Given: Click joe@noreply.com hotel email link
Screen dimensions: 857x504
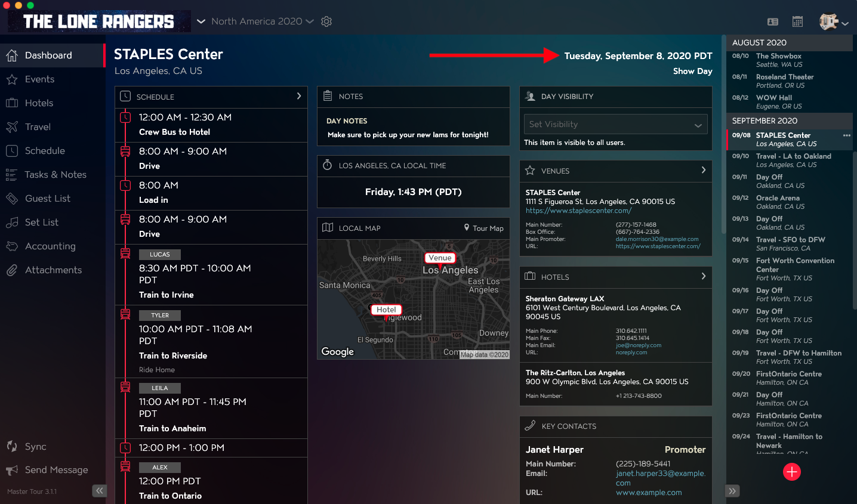Looking at the screenshot, I should pos(639,345).
